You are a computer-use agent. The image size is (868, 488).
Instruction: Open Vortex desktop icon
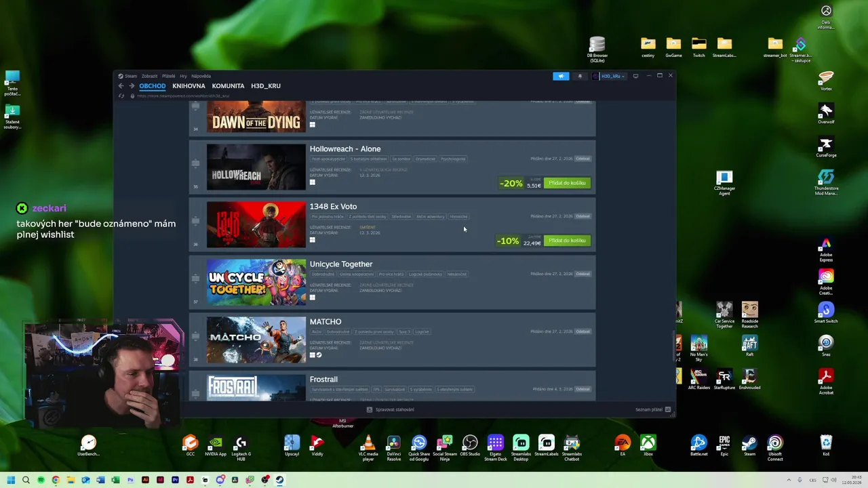(x=826, y=81)
